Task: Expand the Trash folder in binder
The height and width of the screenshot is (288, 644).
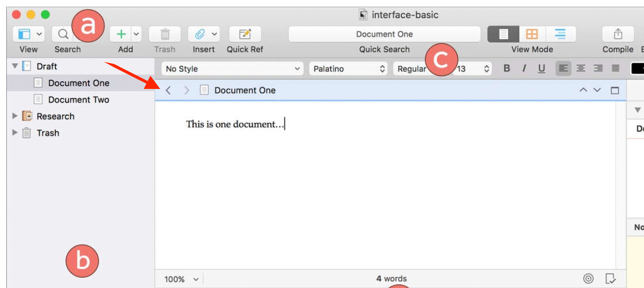Action: 15,133
